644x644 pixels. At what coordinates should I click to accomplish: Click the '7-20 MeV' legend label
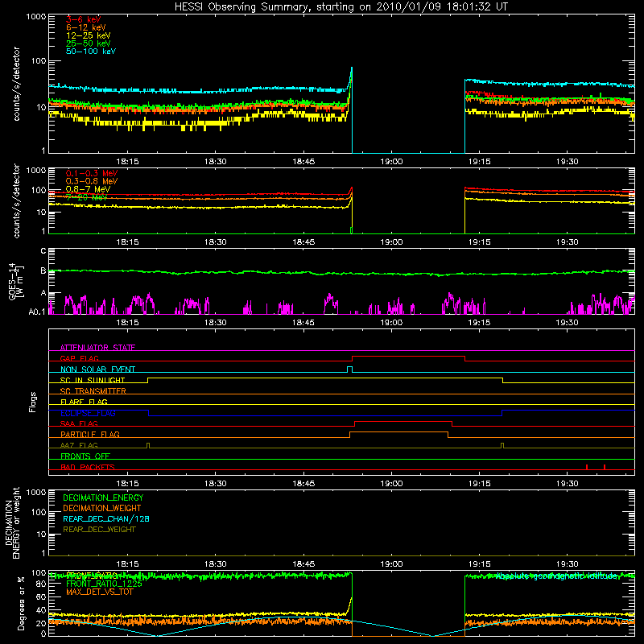coord(86,197)
